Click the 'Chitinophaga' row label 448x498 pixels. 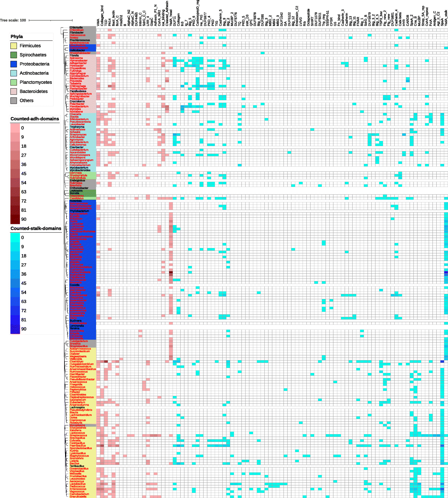pyautogui.click(x=78, y=86)
